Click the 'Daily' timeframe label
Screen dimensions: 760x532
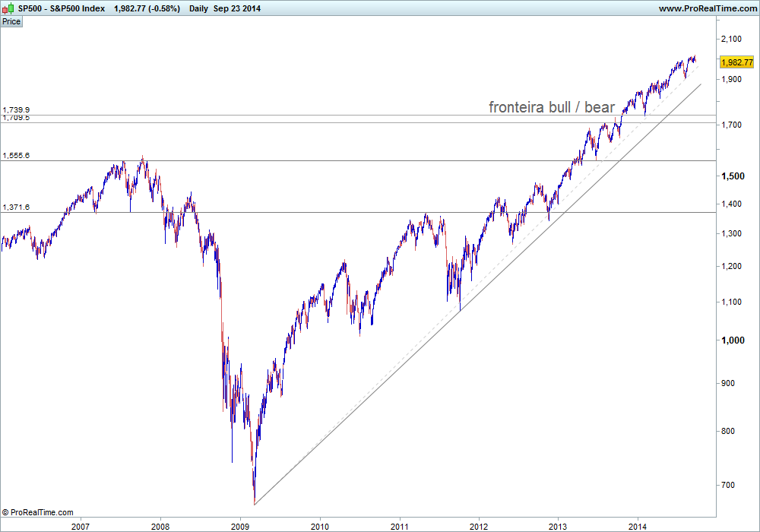tap(198, 8)
